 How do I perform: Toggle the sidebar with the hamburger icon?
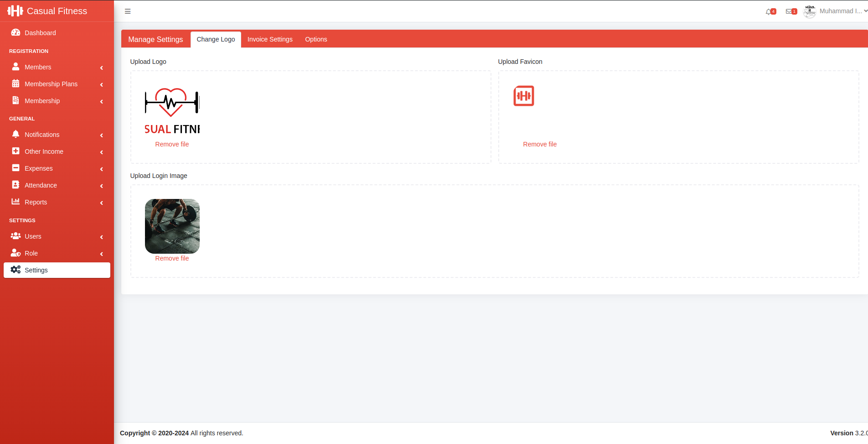(128, 11)
